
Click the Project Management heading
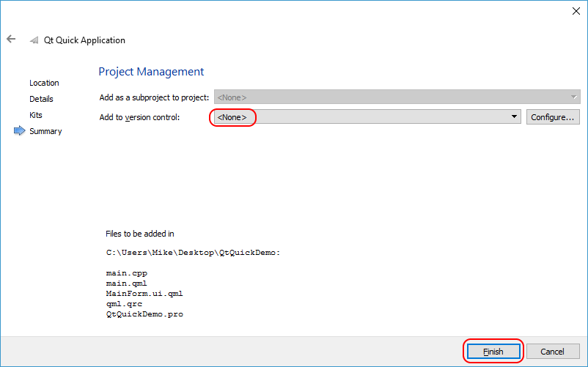(x=151, y=72)
